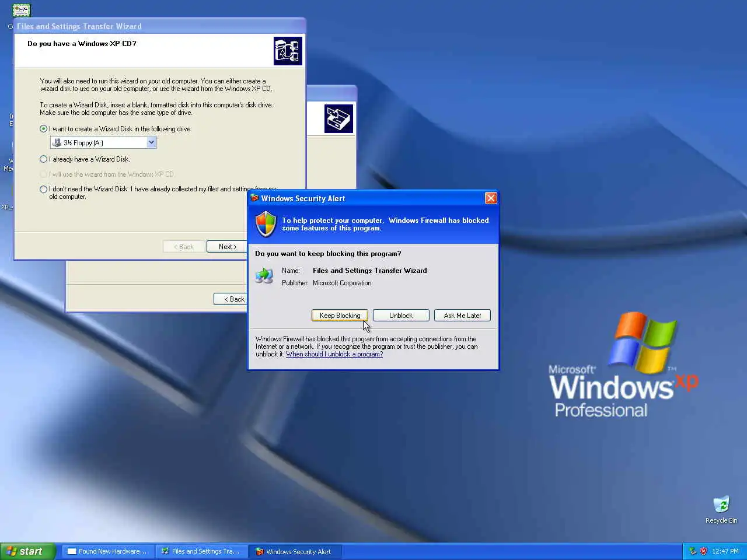
Task: Activate Windows Security Alert taskbar item
Action: tap(295, 551)
